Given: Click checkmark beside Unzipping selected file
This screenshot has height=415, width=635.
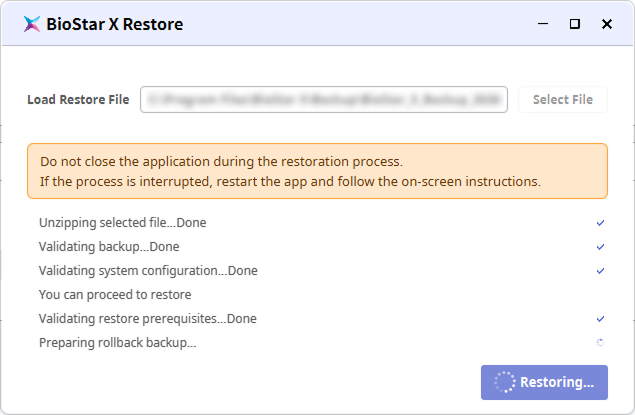Looking at the screenshot, I should pos(600,223).
